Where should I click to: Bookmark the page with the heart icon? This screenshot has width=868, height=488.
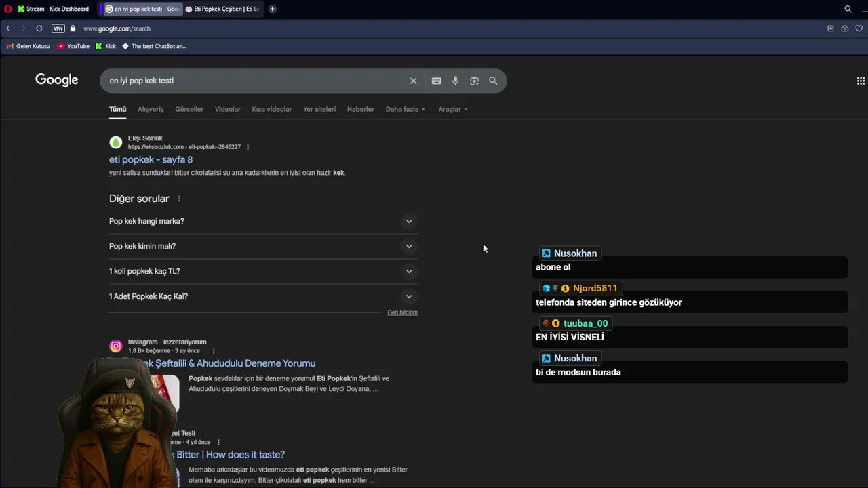coord(859,28)
